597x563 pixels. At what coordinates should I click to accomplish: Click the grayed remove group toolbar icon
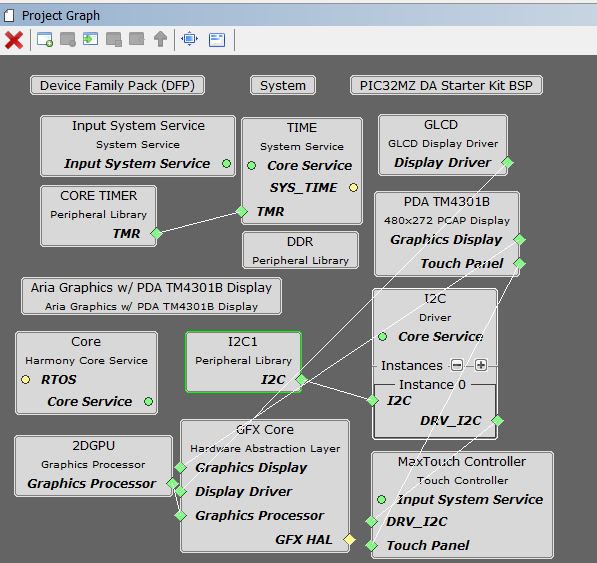tap(68, 40)
